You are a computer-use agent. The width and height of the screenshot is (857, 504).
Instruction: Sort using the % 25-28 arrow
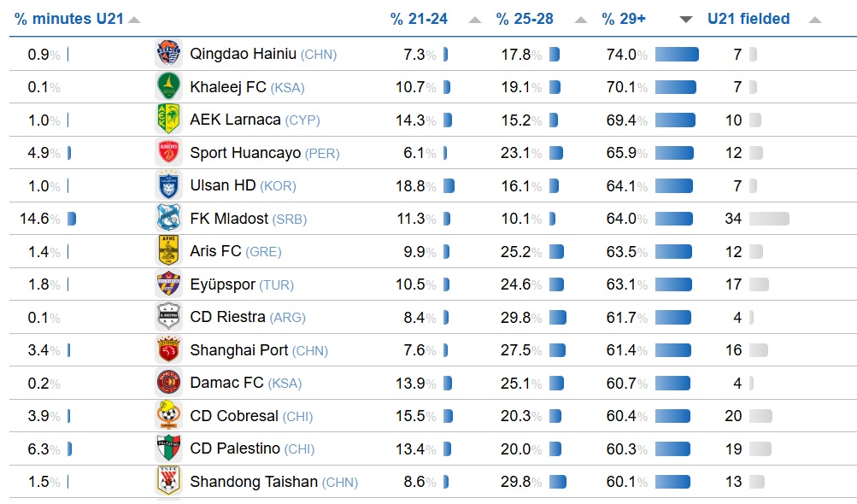[x=581, y=20]
